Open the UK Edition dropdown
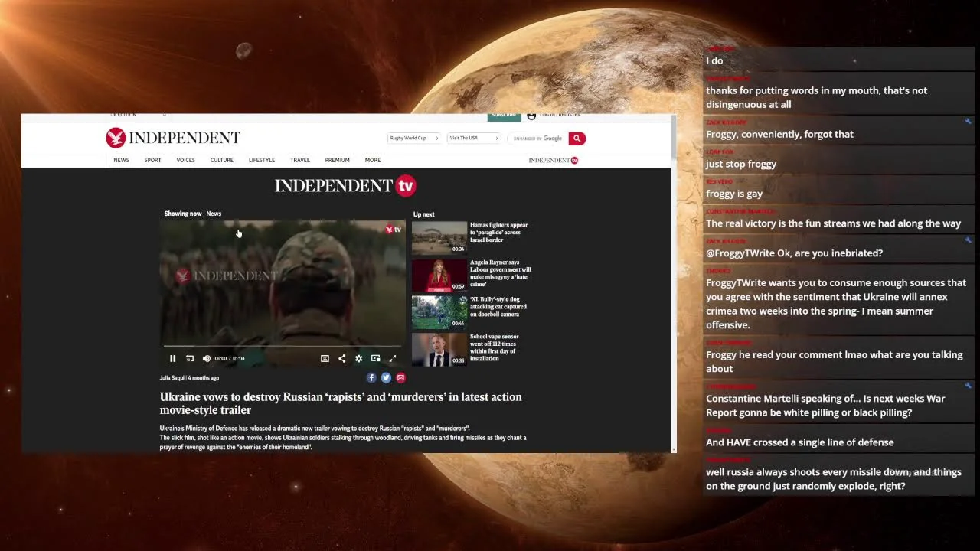This screenshot has width=980, height=551. 138,116
